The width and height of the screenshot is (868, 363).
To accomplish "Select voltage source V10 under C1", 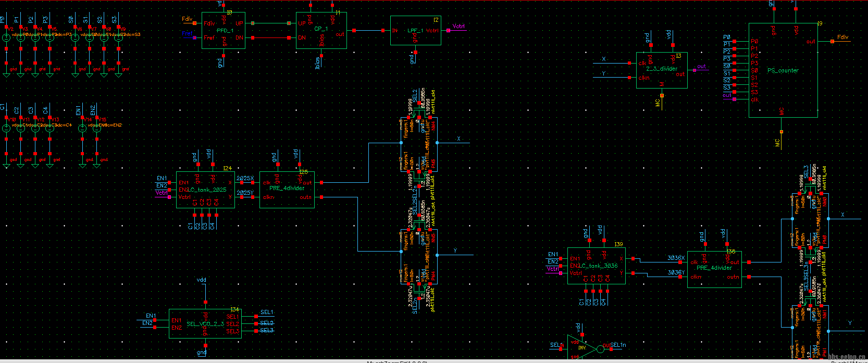I will click(6, 128).
